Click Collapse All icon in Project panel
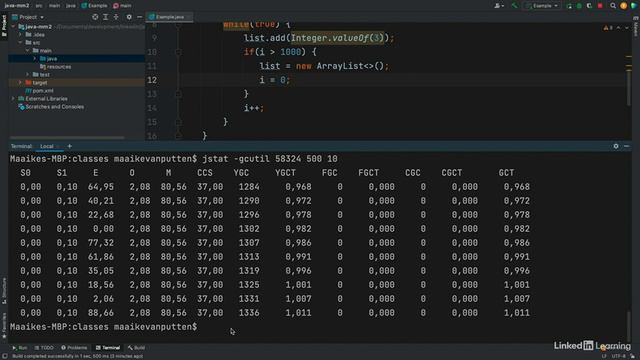 tap(116, 17)
